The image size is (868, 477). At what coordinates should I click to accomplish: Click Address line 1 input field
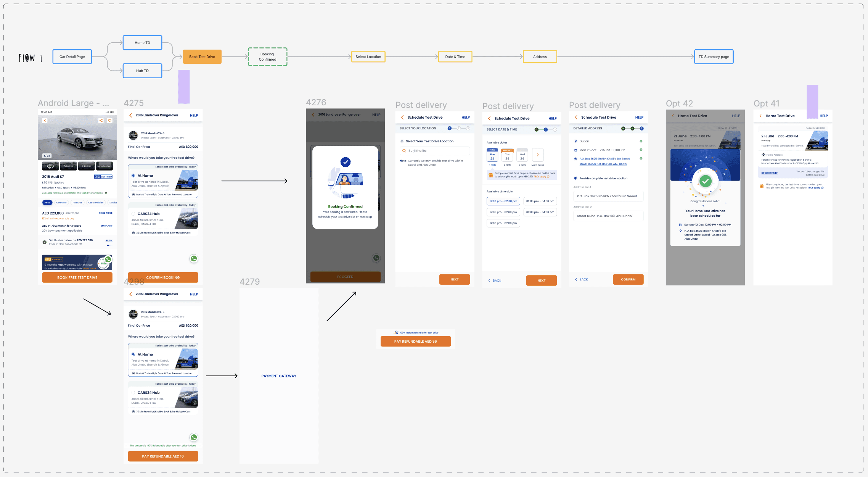[x=608, y=196]
